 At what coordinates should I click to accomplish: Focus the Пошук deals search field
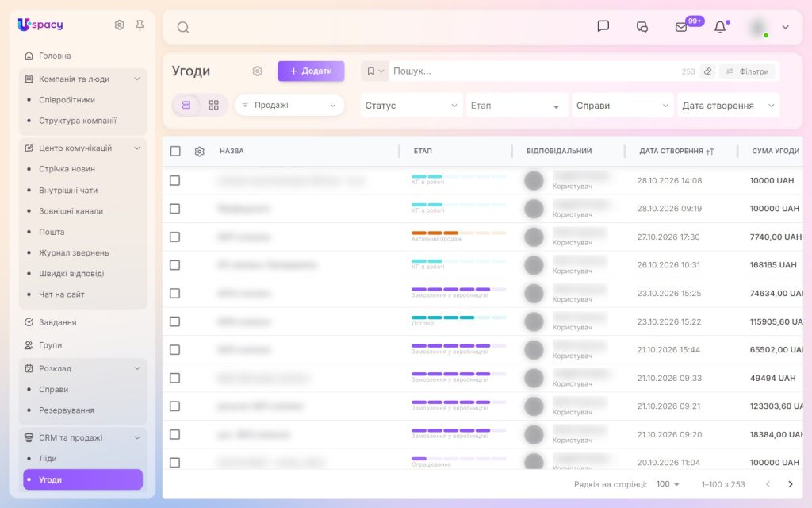click(534, 71)
